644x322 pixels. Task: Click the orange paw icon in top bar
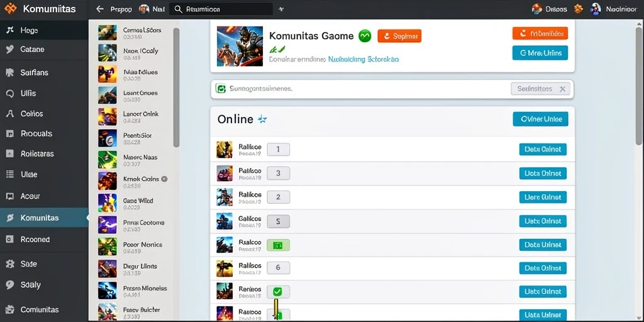pyautogui.click(x=579, y=9)
